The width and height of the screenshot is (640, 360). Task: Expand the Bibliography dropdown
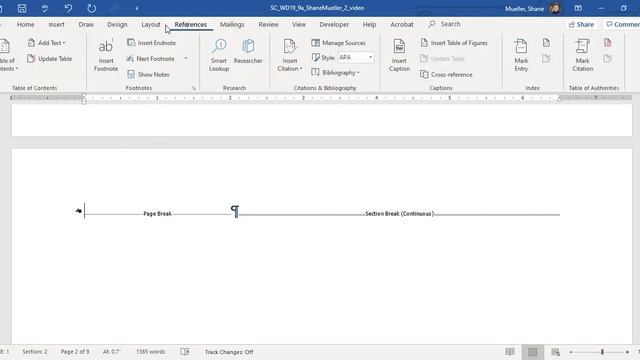tap(336, 72)
